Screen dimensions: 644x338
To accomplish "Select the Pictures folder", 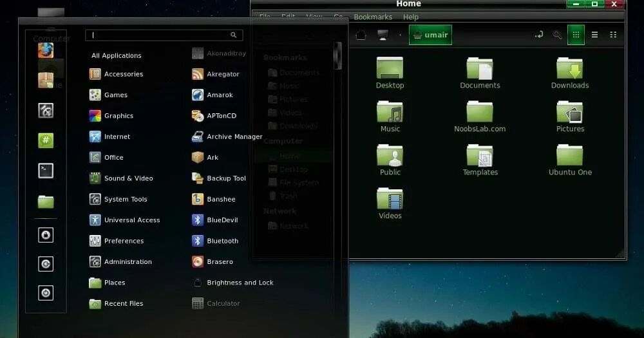I will 570,117.
